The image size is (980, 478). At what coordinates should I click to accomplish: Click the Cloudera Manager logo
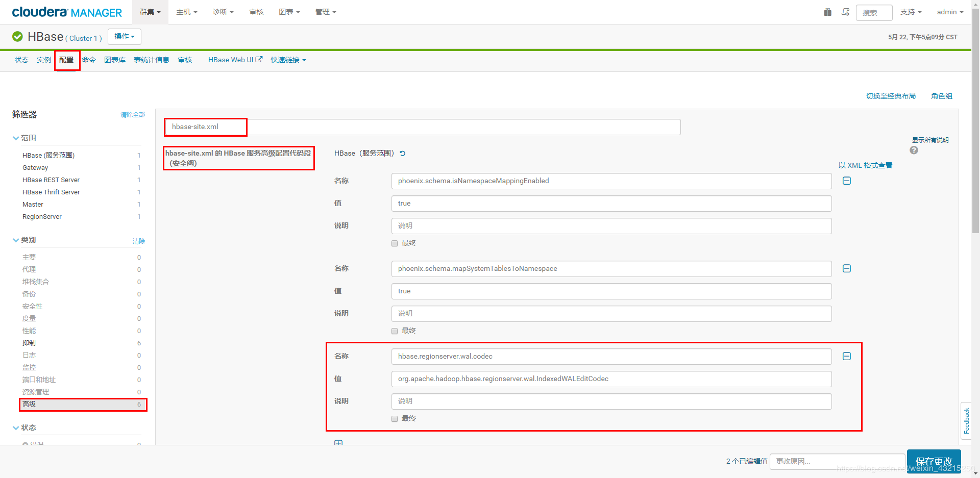(x=67, y=12)
